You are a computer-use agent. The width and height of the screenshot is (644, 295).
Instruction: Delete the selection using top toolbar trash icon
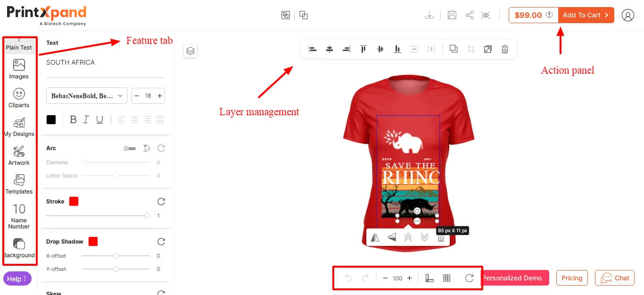click(x=504, y=49)
